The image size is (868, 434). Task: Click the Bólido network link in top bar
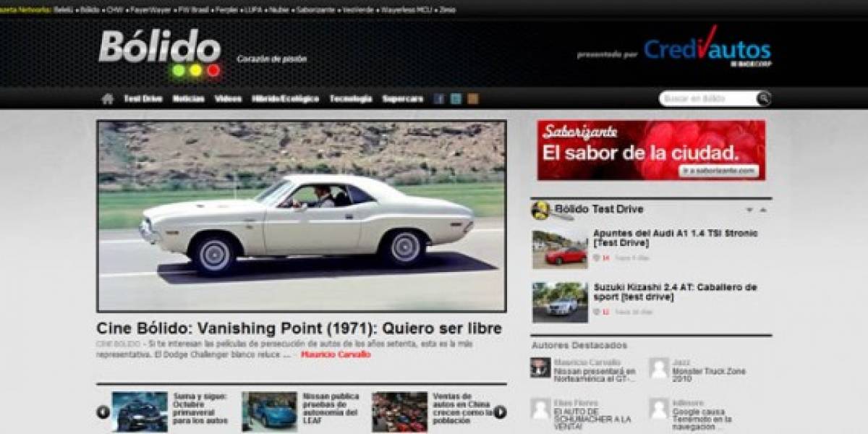pos(90,10)
